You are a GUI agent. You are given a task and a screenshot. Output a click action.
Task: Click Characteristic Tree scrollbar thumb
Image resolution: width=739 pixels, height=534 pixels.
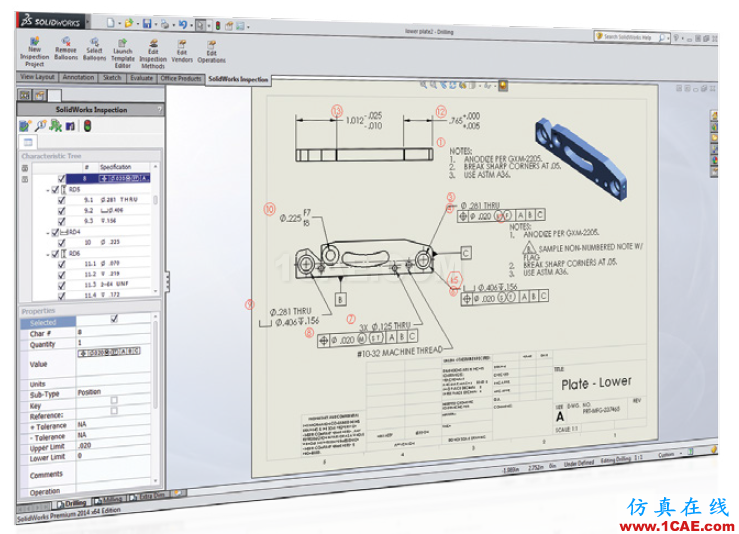click(x=155, y=200)
